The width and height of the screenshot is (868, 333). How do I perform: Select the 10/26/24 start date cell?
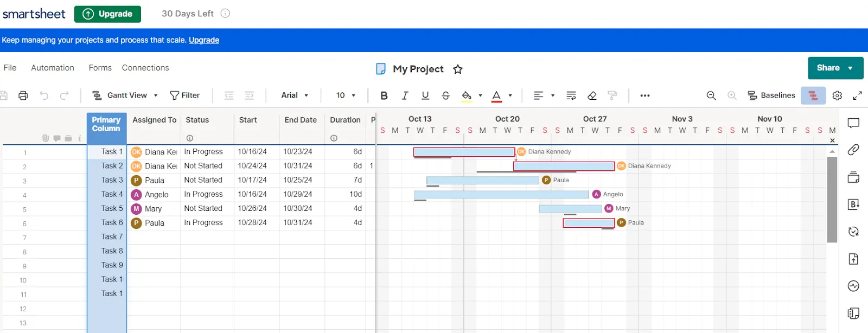257,208
